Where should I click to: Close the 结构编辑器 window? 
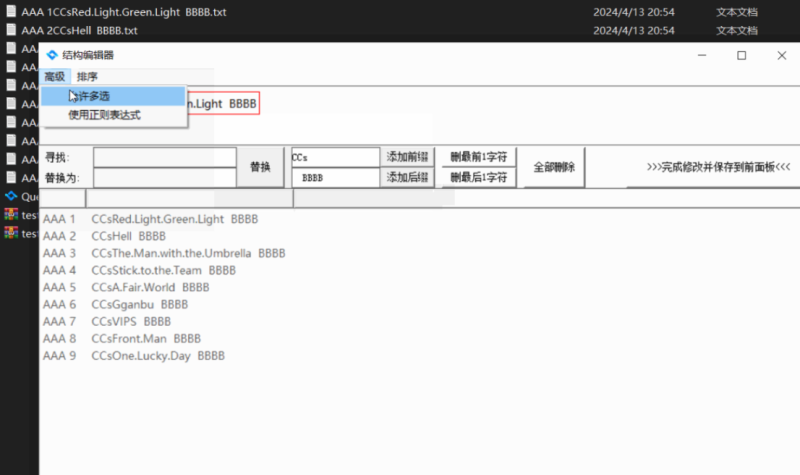781,55
